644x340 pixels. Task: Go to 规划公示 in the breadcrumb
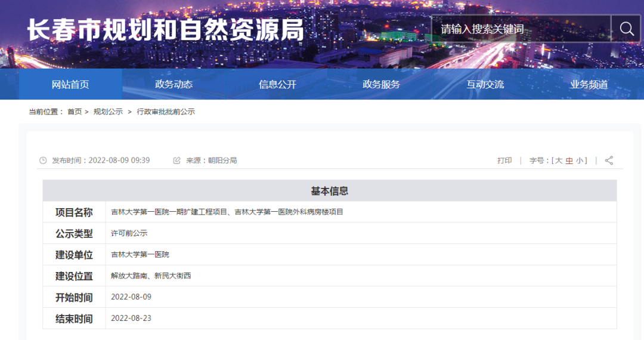pyautogui.click(x=108, y=112)
